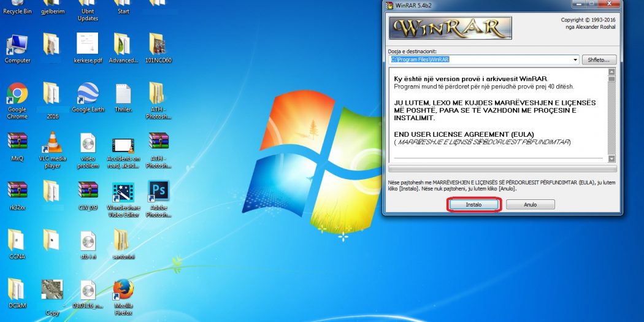Select the ATH - Photosh... folder icon
Image resolution: width=644 pixels, height=322 pixels.
coord(158,101)
